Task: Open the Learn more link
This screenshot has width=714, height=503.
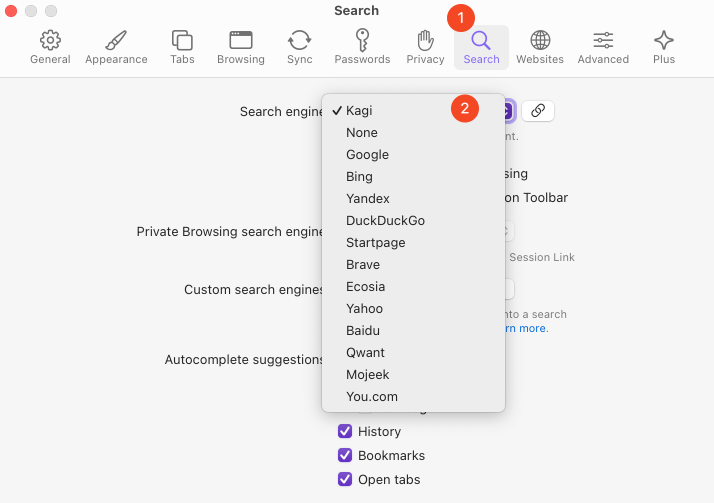Action: coord(526,328)
